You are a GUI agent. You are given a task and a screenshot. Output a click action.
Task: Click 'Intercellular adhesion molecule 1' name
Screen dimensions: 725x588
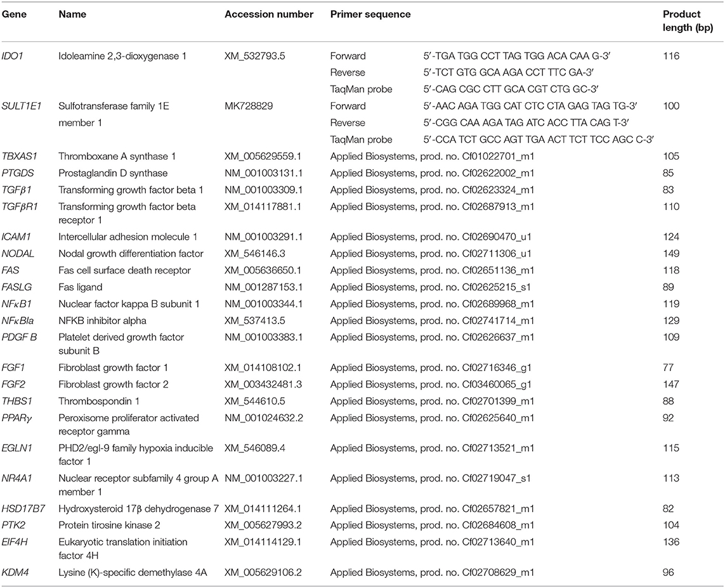[127, 237]
